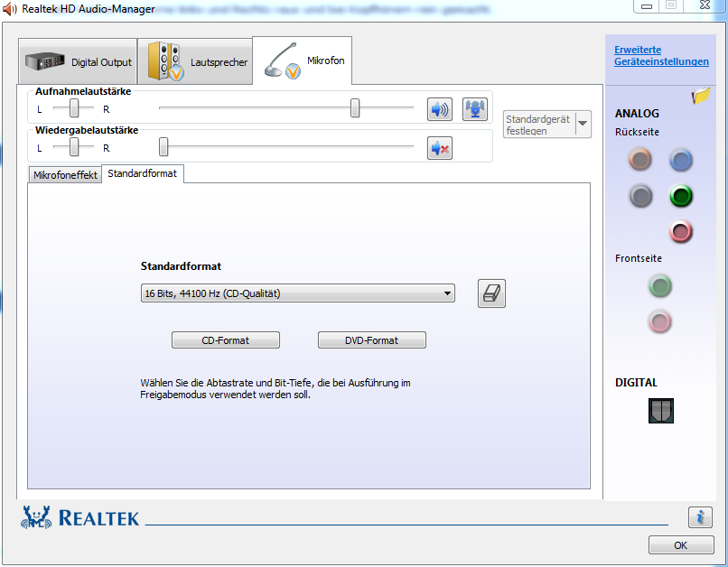Viewport: 728px width, 567px height.
Task: Click the Aufnahmelautstärke L/R balance slider
Action: click(x=74, y=108)
